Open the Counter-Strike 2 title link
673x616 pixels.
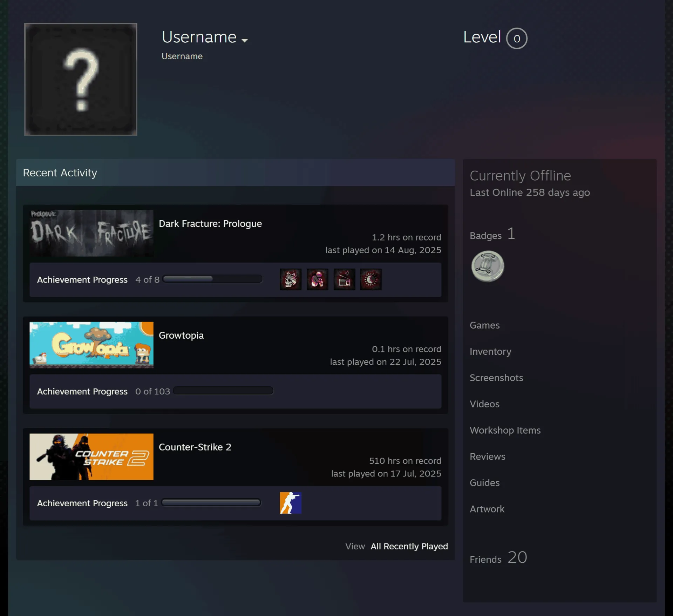(x=195, y=447)
